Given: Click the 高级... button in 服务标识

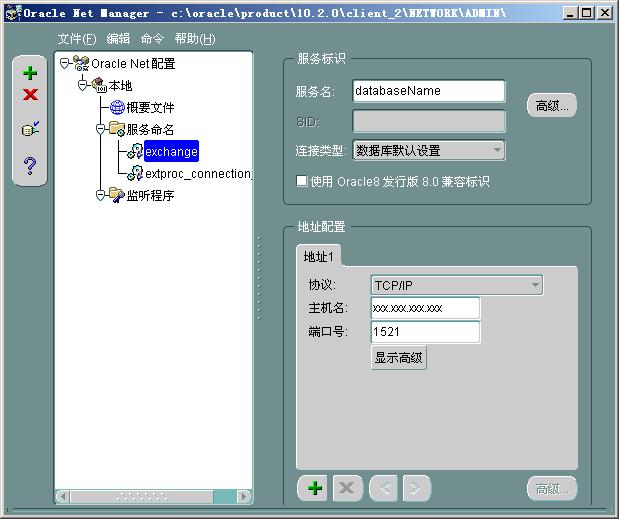Looking at the screenshot, I should coord(552,105).
